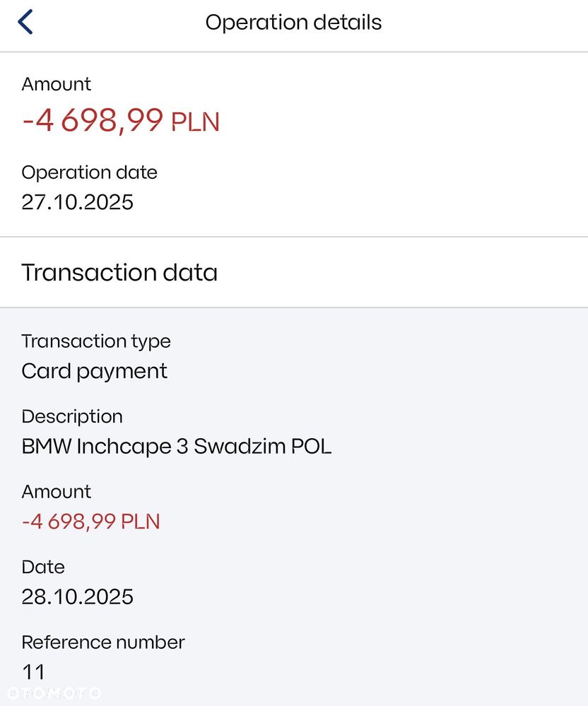This screenshot has width=588, height=706.
Task: Tap the operation date 27.10.2025
Action: [x=78, y=202]
